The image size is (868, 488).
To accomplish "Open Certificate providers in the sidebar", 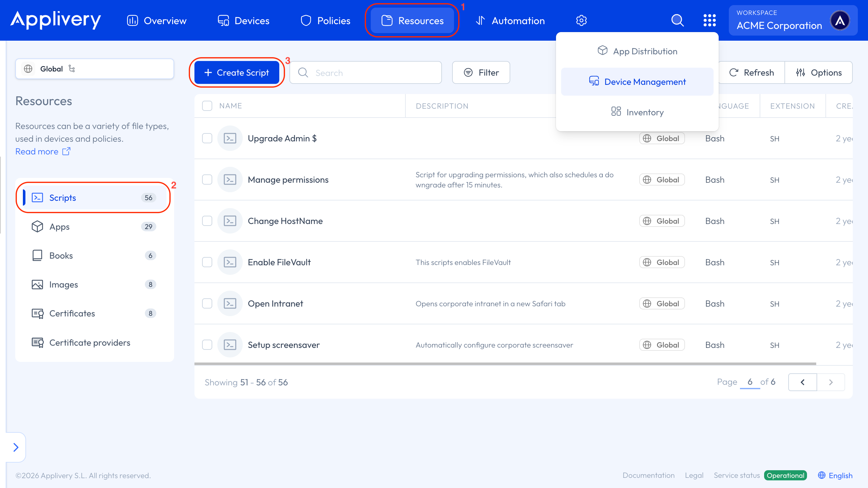I will (90, 342).
